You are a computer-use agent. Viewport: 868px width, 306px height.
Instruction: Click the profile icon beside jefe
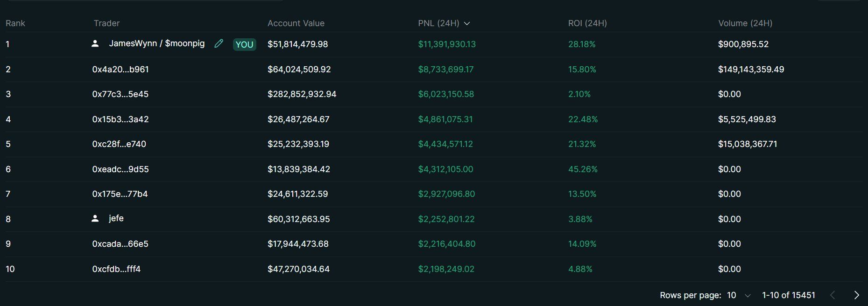95,218
